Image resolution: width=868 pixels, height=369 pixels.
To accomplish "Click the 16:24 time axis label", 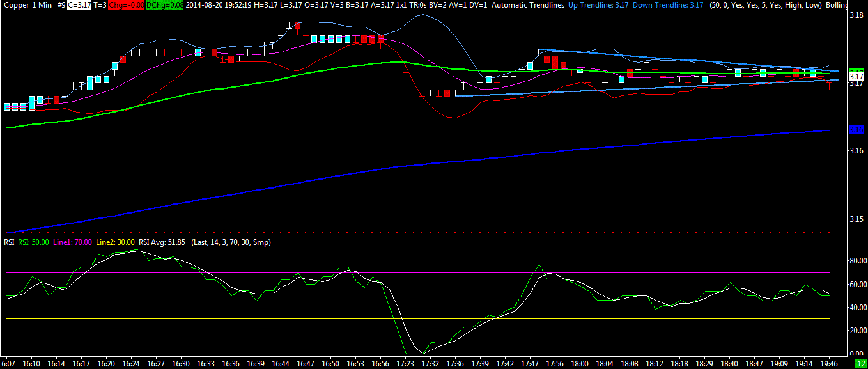I will click(x=131, y=363).
